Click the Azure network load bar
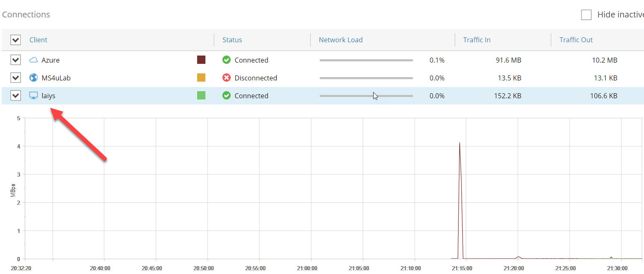The image size is (644, 274). click(366, 60)
